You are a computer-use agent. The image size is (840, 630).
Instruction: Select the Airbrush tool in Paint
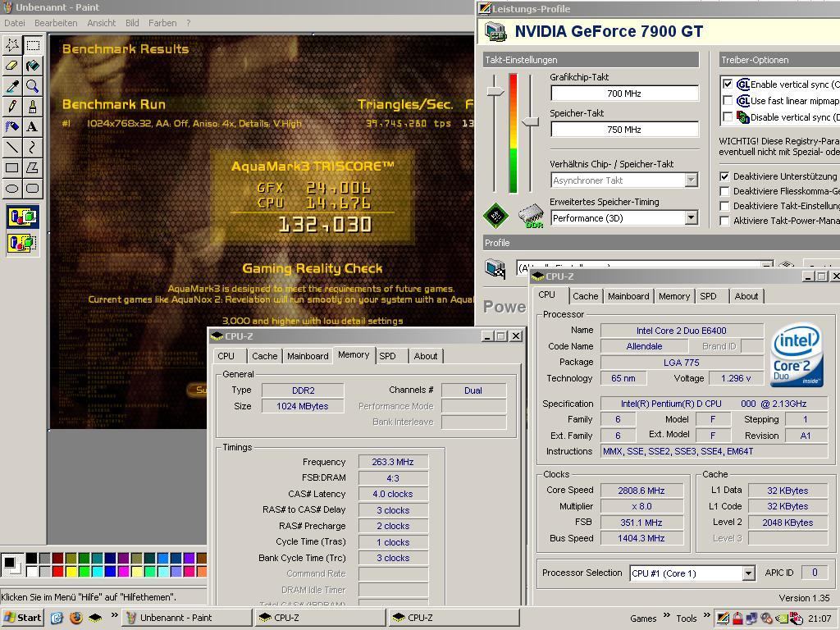12,126
